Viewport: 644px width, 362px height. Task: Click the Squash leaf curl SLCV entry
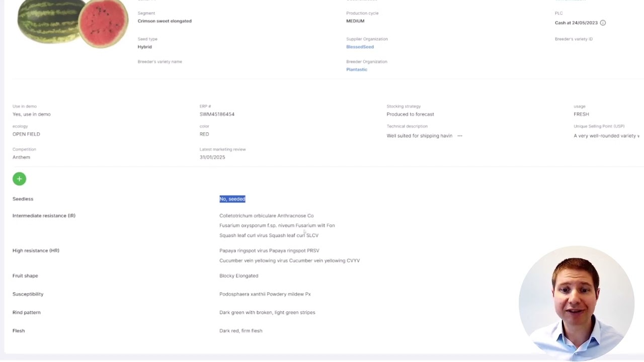point(269,235)
